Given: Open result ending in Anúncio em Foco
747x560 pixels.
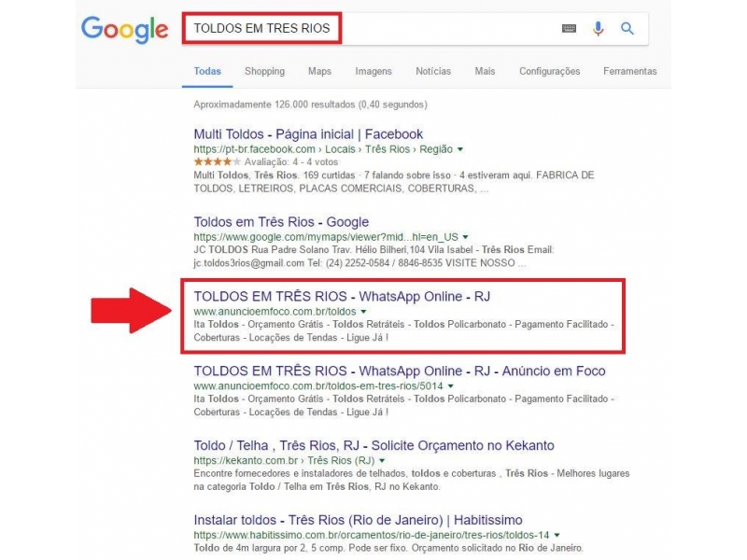Looking at the screenshot, I should pyautogui.click(x=400, y=371).
